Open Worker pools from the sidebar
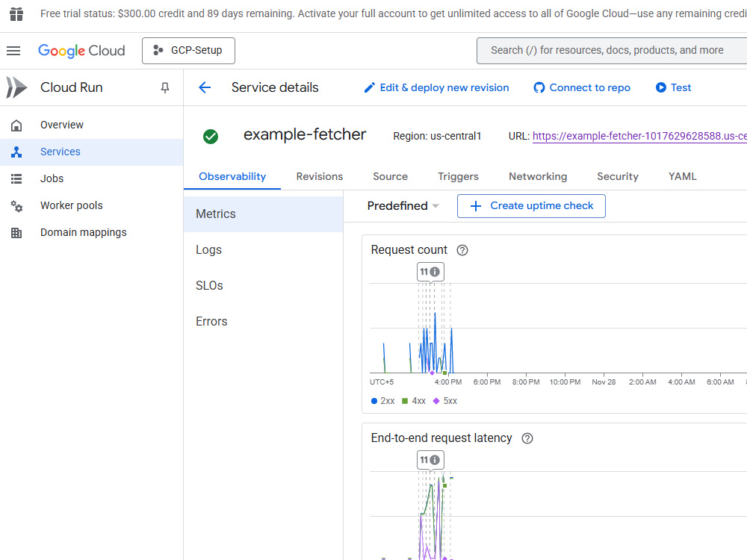This screenshot has width=747, height=560. (71, 205)
